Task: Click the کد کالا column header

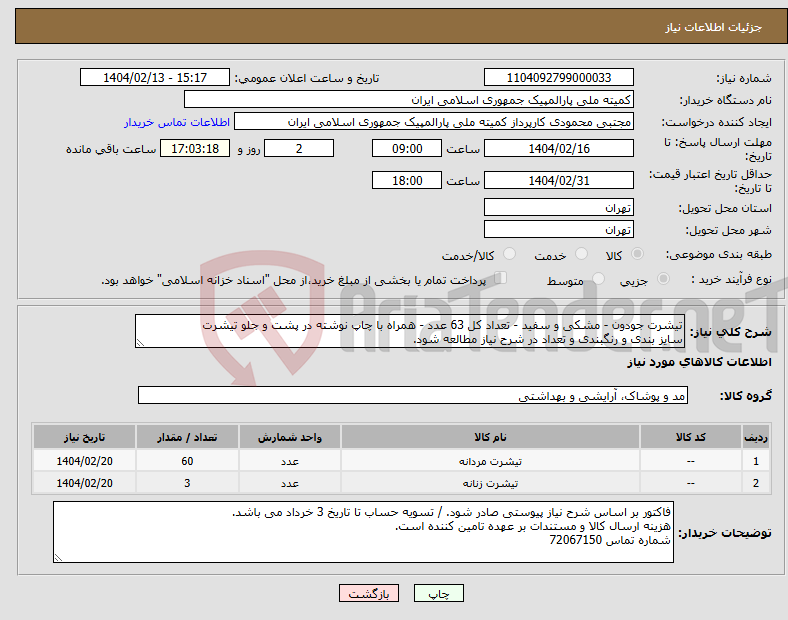Action: [691, 437]
